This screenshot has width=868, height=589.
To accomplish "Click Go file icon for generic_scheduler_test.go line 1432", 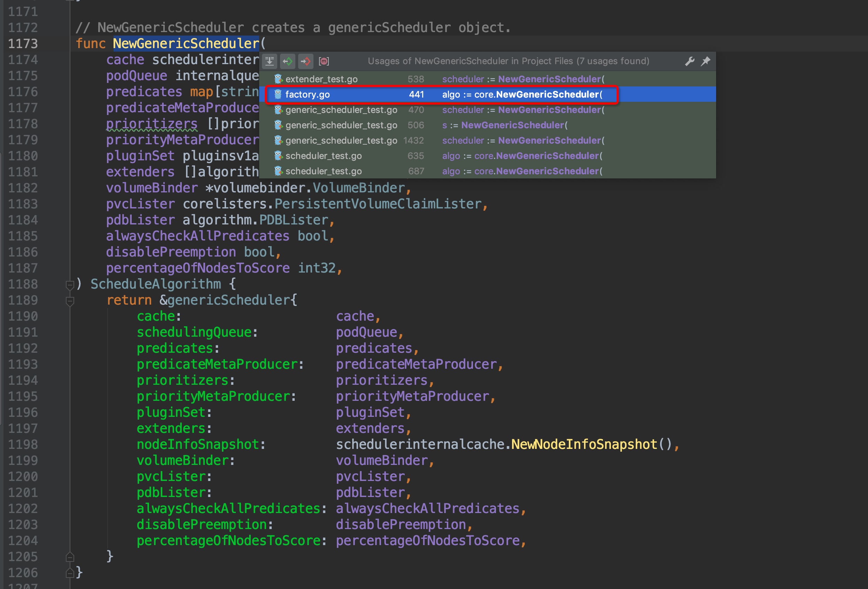I will coord(278,140).
